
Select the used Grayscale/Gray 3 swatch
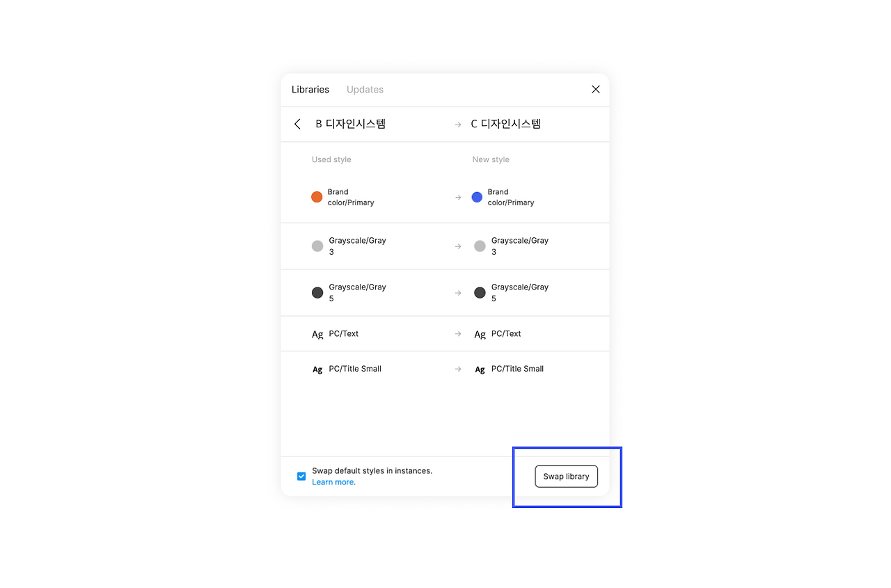point(317,246)
